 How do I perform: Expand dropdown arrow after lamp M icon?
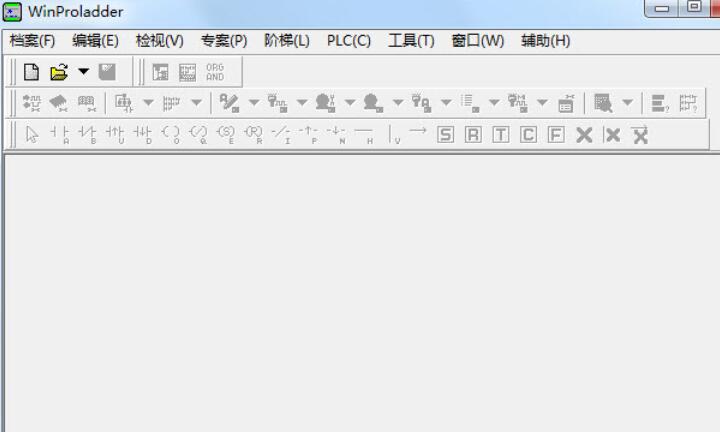coord(542,102)
